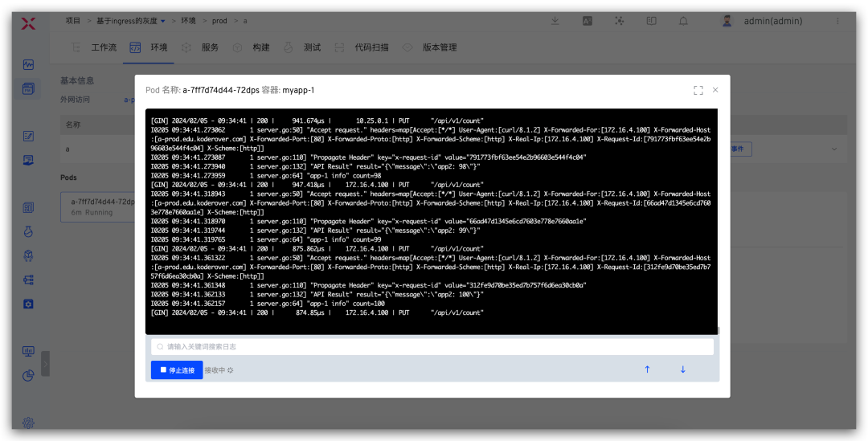The image size is (868, 441).
Task: Open the resource topology sidebar icon
Action: [x=28, y=280]
